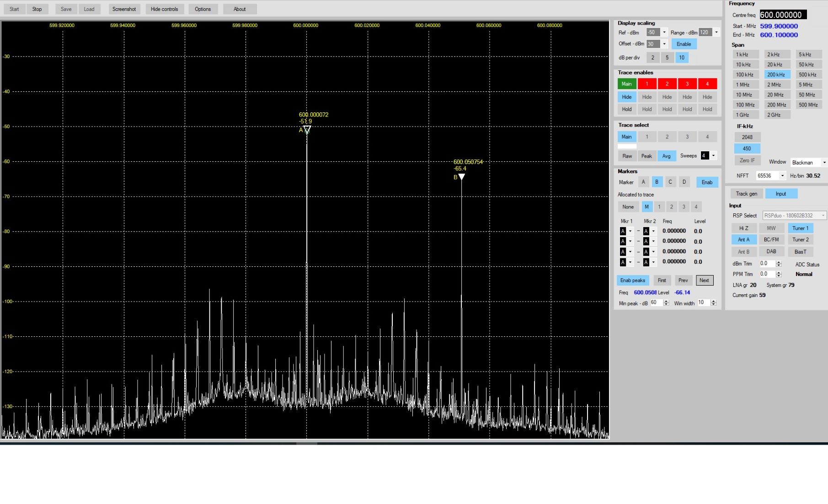Set dB per div to 2
This screenshot has height=504, width=828.
coord(653,58)
